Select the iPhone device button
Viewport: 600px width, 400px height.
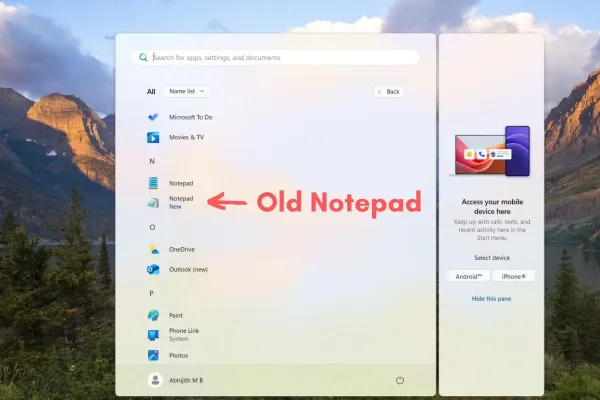(514, 276)
